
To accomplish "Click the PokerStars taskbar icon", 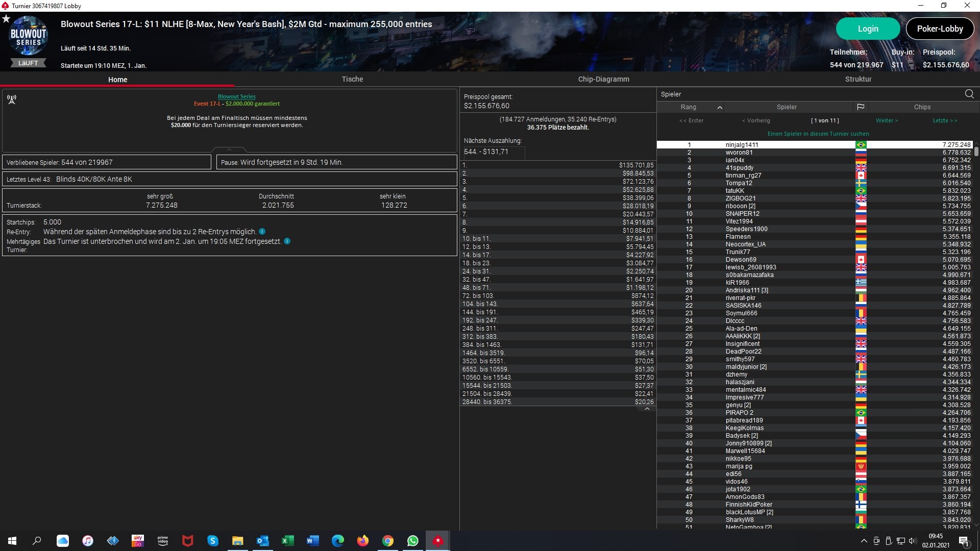I will [x=437, y=541].
